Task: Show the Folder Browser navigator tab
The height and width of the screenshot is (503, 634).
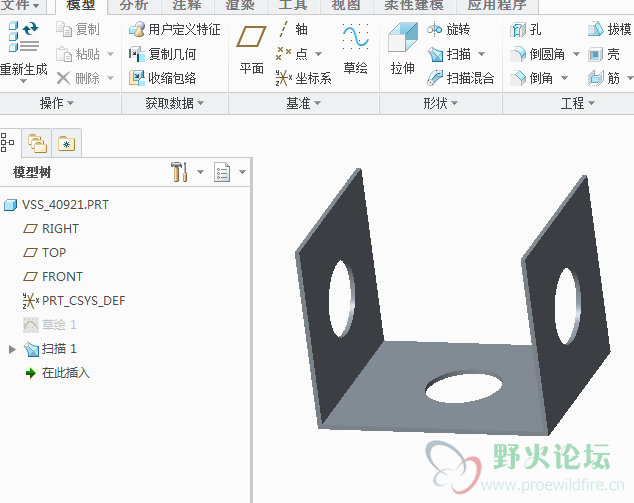Action: (37, 143)
